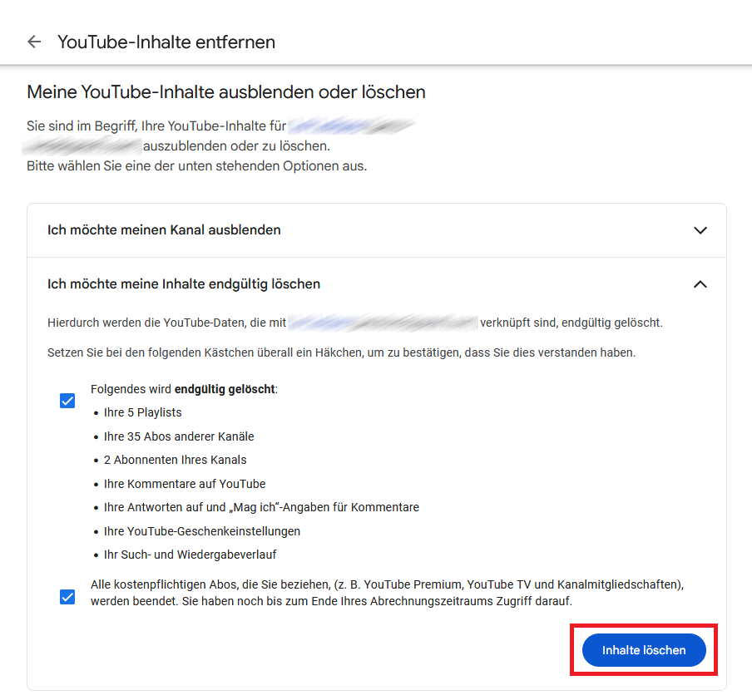Click the blue 'Inhalte löschen' button

(644, 650)
